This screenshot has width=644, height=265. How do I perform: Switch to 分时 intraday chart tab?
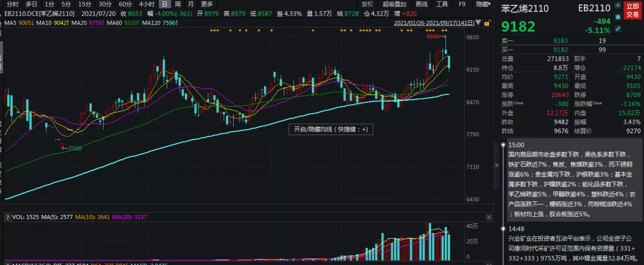click(x=13, y=4)
